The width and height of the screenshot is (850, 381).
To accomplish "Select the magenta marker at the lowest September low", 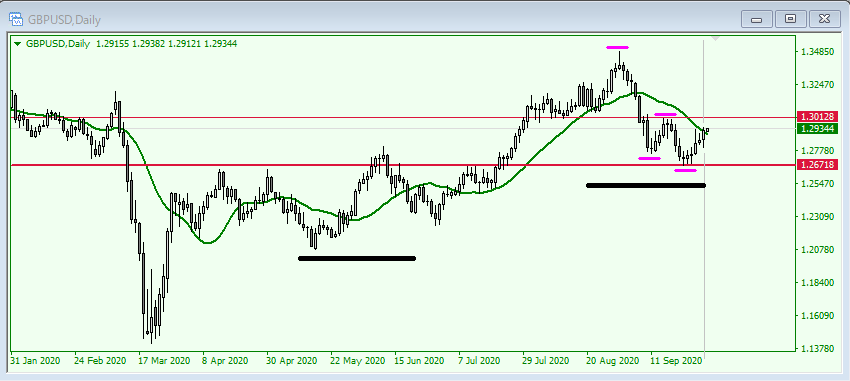I will (685, 171).
